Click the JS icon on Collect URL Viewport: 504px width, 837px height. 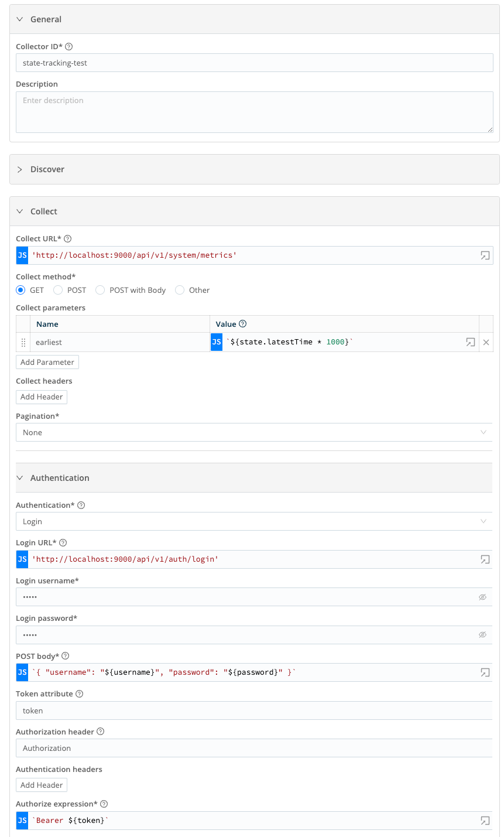(22, 255)
